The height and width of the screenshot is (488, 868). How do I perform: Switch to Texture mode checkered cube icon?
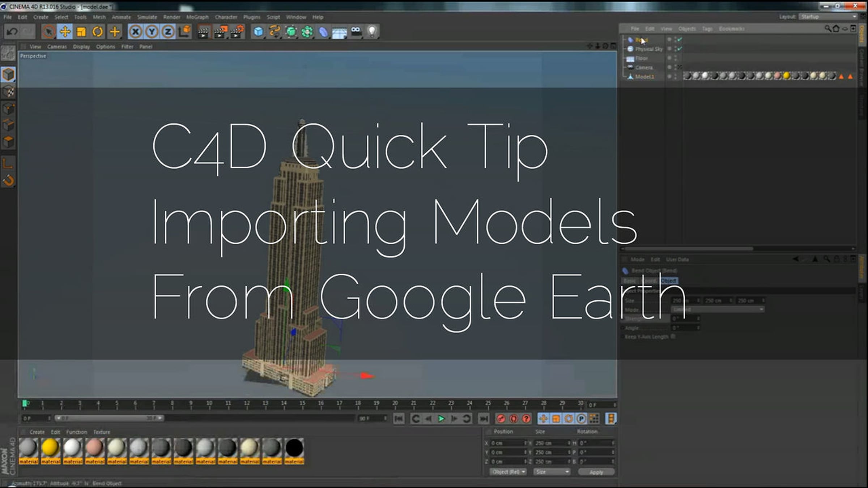[x=8, y=92]
